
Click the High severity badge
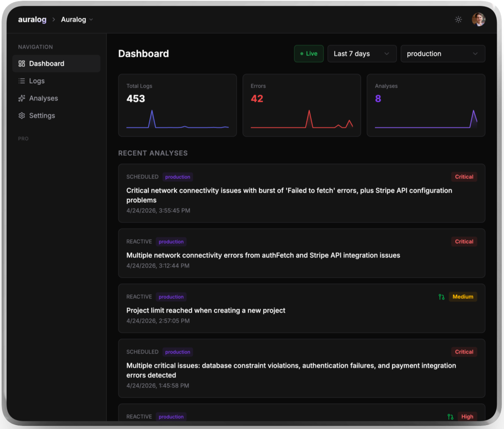(467, 417)
